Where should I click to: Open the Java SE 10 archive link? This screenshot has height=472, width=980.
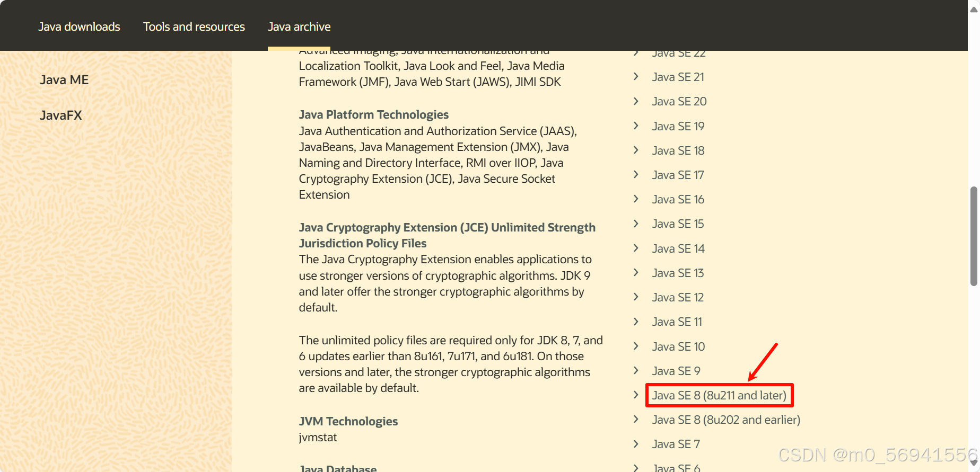click(679, 347)
